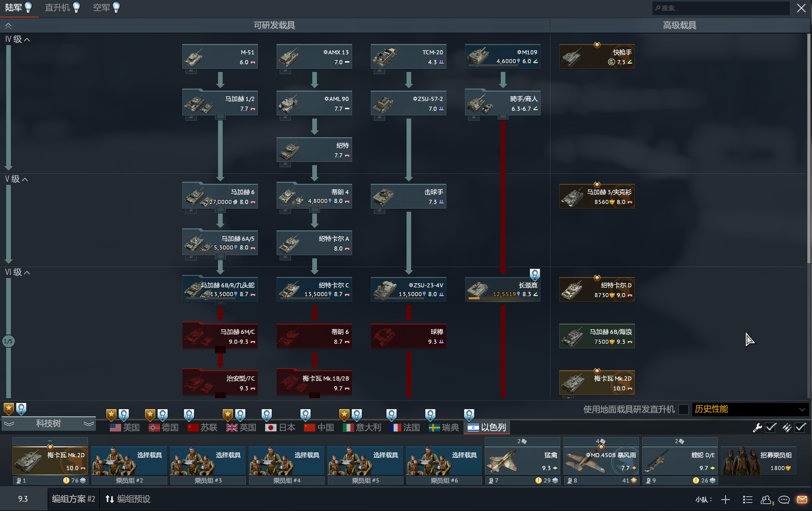
Task: Click the lightbulb on the 长颈鹿 tile
Action: (535, 274)
